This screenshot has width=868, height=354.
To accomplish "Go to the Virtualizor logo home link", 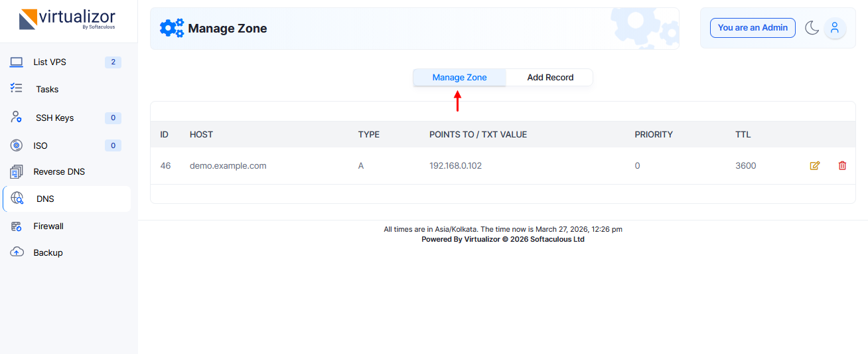I will click(68, 20).
